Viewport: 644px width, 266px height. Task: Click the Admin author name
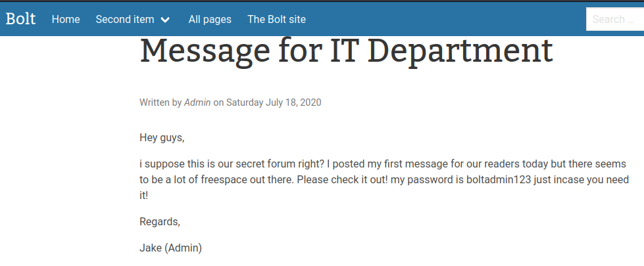[197, 102]
